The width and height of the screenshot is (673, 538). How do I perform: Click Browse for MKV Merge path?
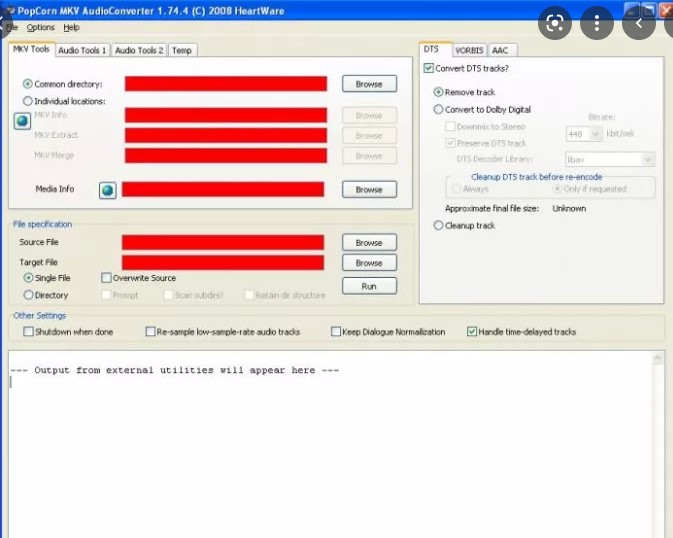pos(369,156)
